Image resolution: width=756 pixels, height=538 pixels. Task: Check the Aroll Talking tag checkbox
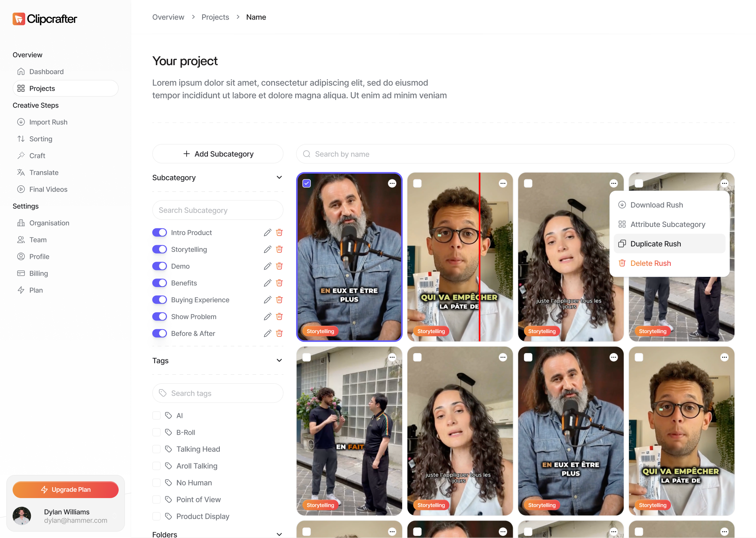coord(156,466)
